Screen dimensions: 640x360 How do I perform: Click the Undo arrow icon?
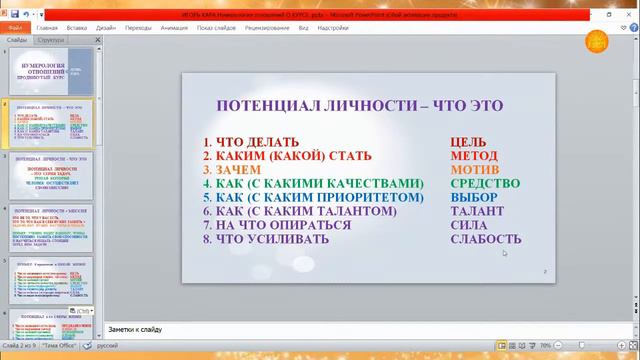tap(26, 14)
